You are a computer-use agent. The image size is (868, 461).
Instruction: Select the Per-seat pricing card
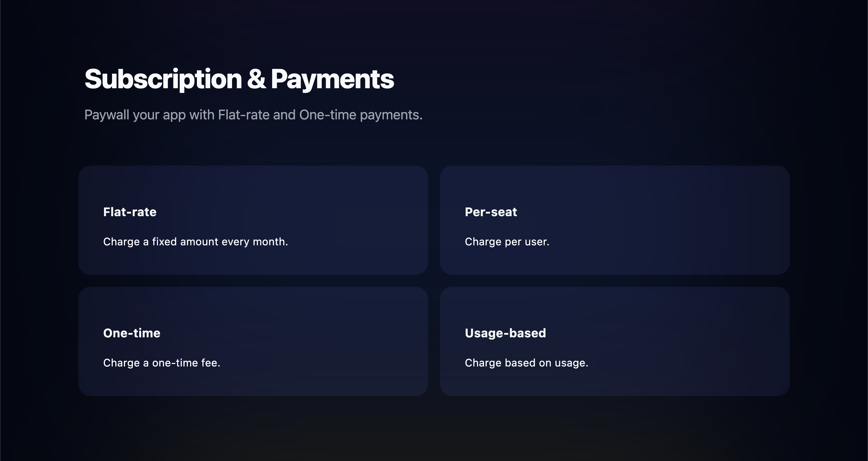click(615, 220)
